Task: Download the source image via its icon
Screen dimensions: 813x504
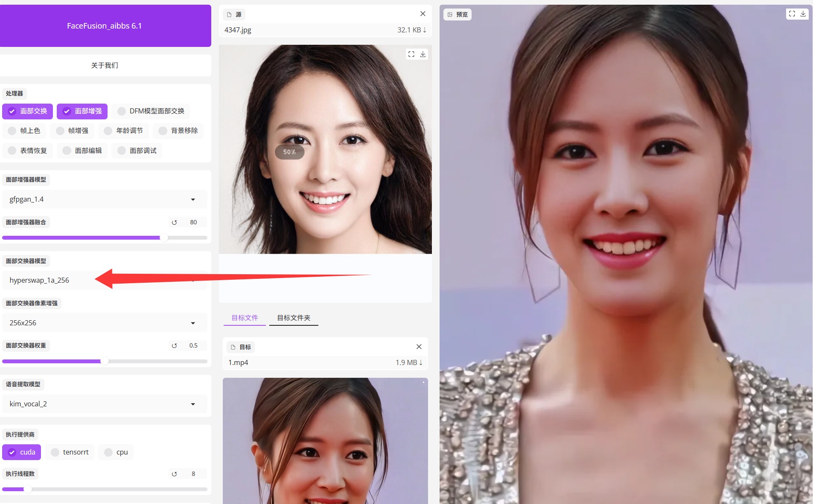Action: pyautogui.click(x=423, y=54)
